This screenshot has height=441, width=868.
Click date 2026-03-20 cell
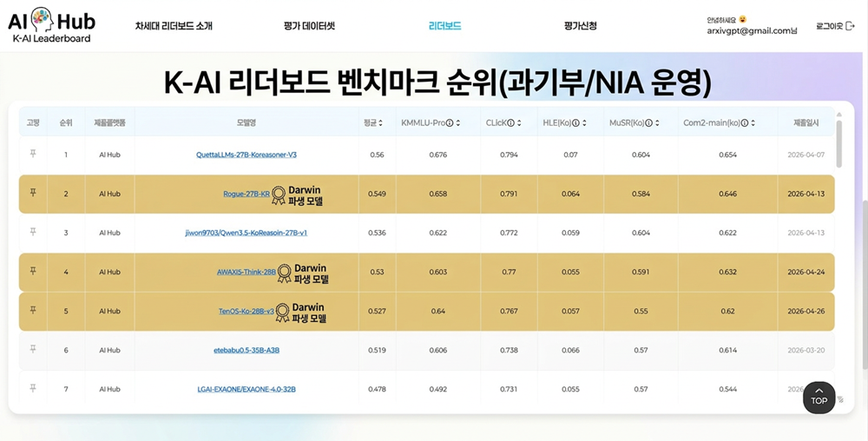coord(806,350)
